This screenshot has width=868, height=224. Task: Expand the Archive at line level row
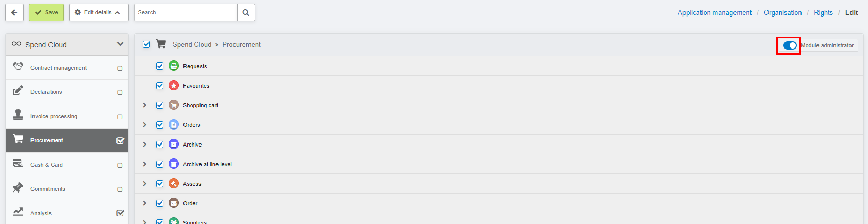click(x=145, y=164)
